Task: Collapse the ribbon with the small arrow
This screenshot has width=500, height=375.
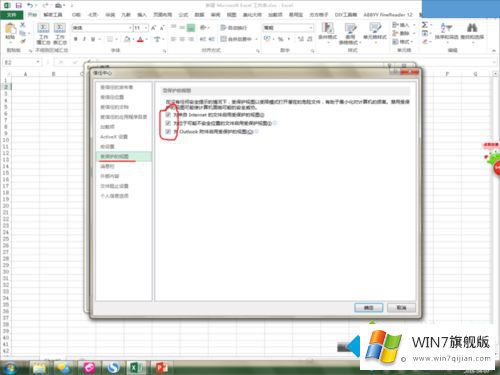Action: [x=494, y=50]
